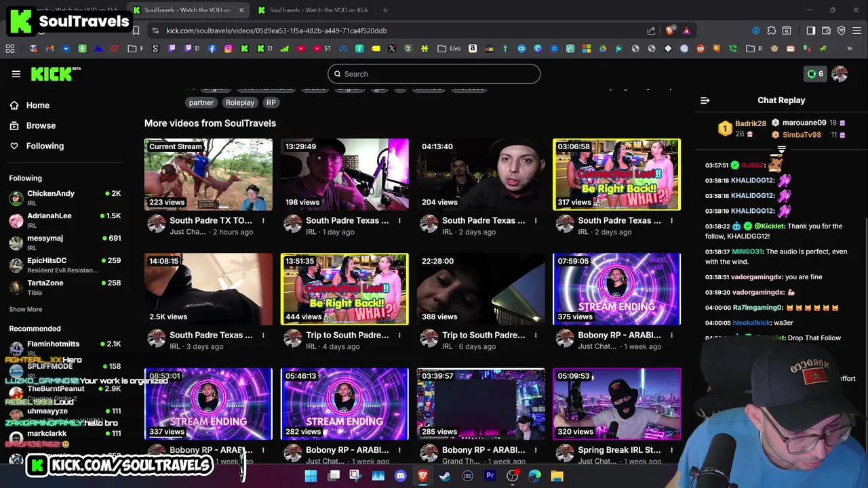Click Badrik28 top gifter entry
The width and height of the screenshot is (868, 488).
tap(742, 128)
